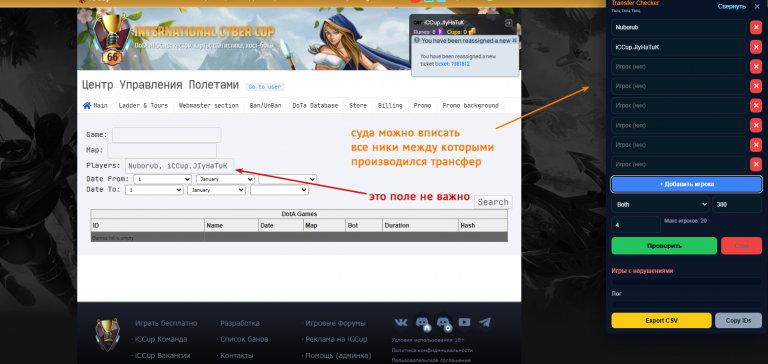Open the Разработка footer link
The image size is (768, 364).
pyautogui.click(x=240, y=323)
